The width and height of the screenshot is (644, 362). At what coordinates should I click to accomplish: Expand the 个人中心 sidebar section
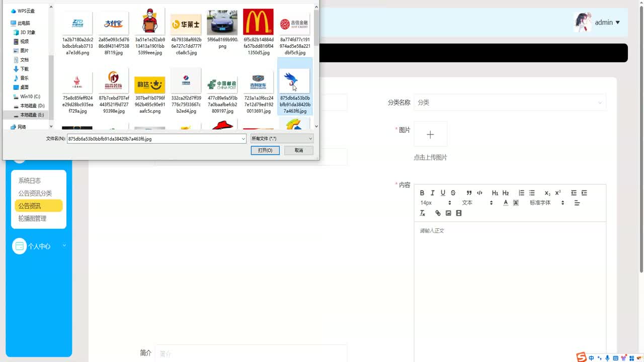pyautogui.click(x=39, y=246)
